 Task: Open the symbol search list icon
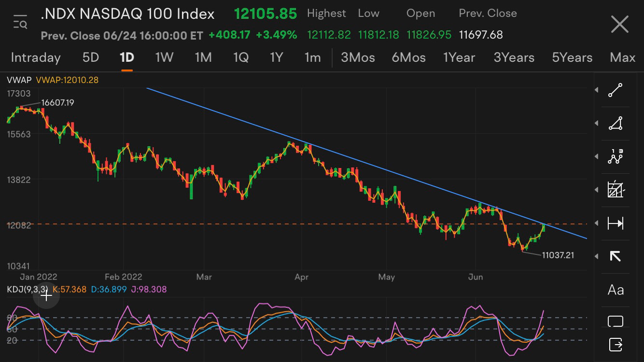tap(20, 22)
